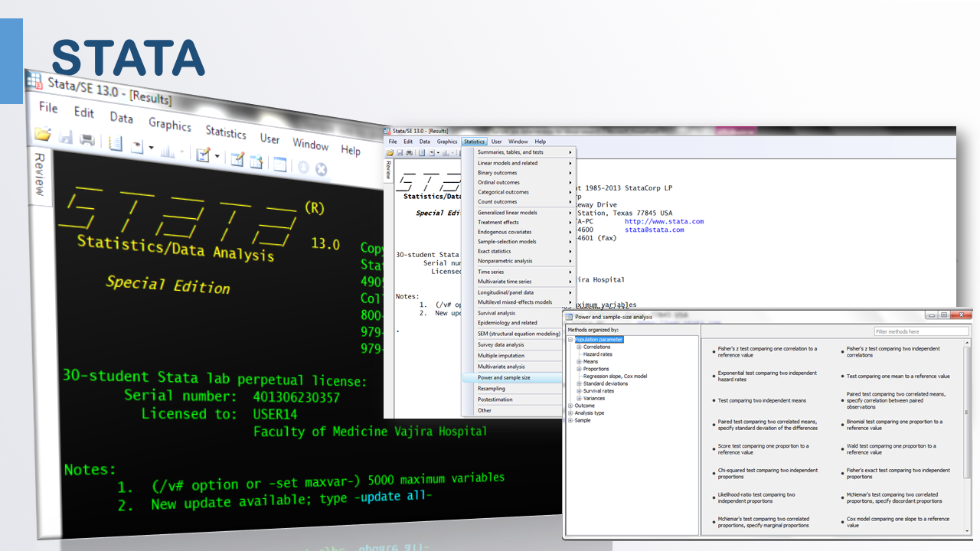Click Log notebook icon in large tilted window
This screenshot has height=551, width=980.
click(116, 143)
